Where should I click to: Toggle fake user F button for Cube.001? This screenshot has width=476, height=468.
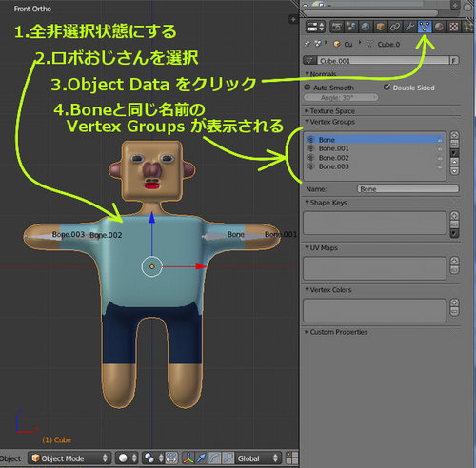click(454, 60)
